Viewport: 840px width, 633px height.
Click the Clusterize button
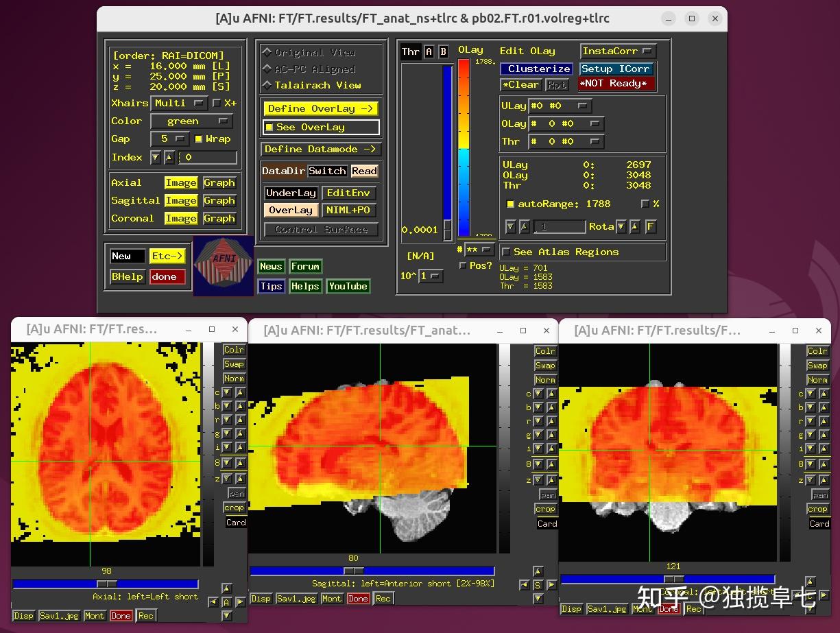(x=537, y=69)
